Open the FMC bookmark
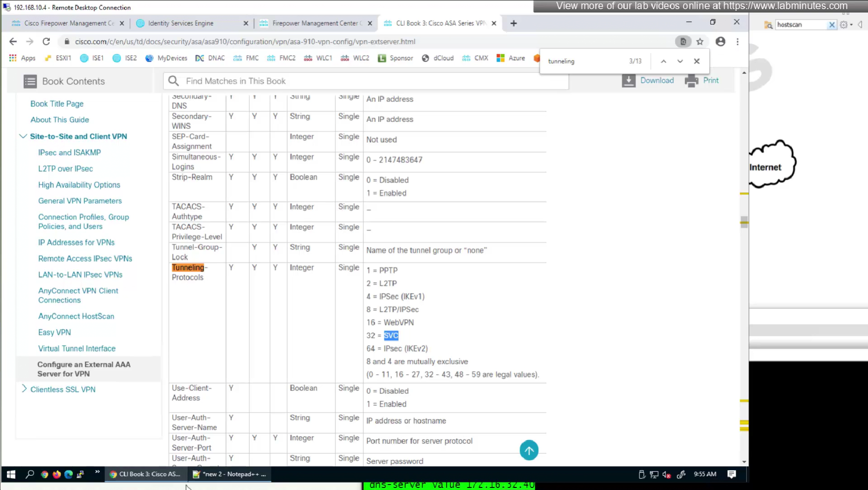The height and width of the screenshot is (490, 868). (245, 58)
